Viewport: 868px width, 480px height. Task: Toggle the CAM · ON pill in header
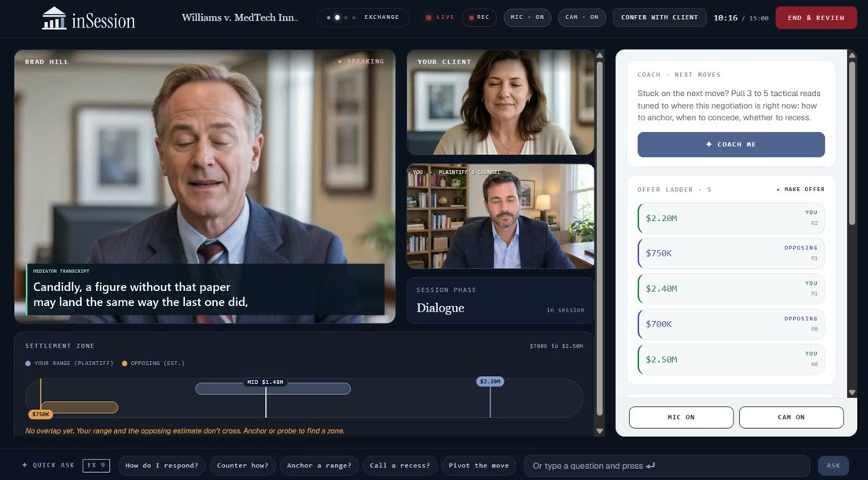582,17
